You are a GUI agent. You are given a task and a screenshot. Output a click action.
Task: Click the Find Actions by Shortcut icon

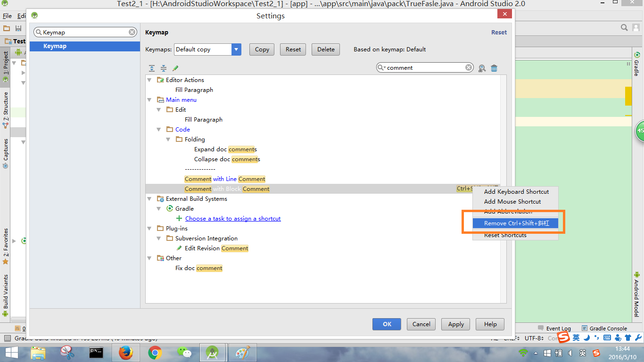point(482,68)
